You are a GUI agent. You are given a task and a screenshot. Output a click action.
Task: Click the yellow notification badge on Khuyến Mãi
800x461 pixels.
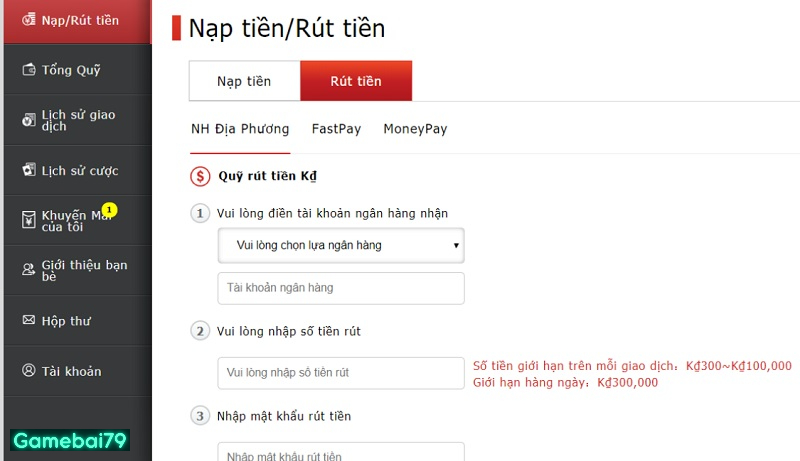[x=109, y=210]
